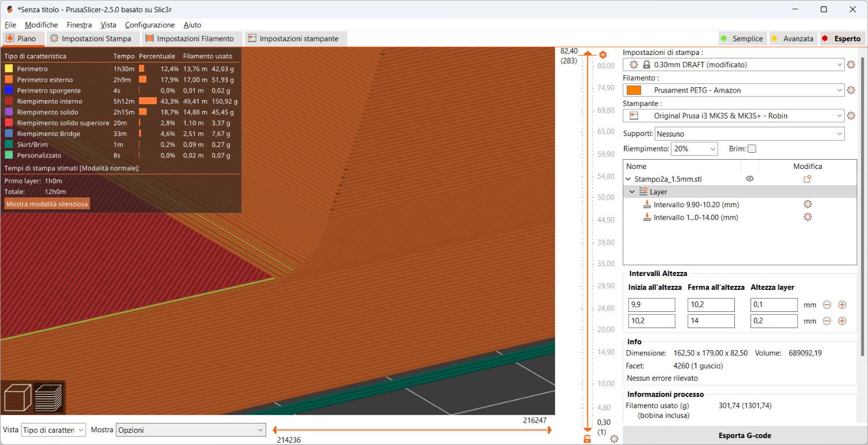
Task: Click edit icon for Stampo2a_1.5mm.stl
Action: coord(807,179)
